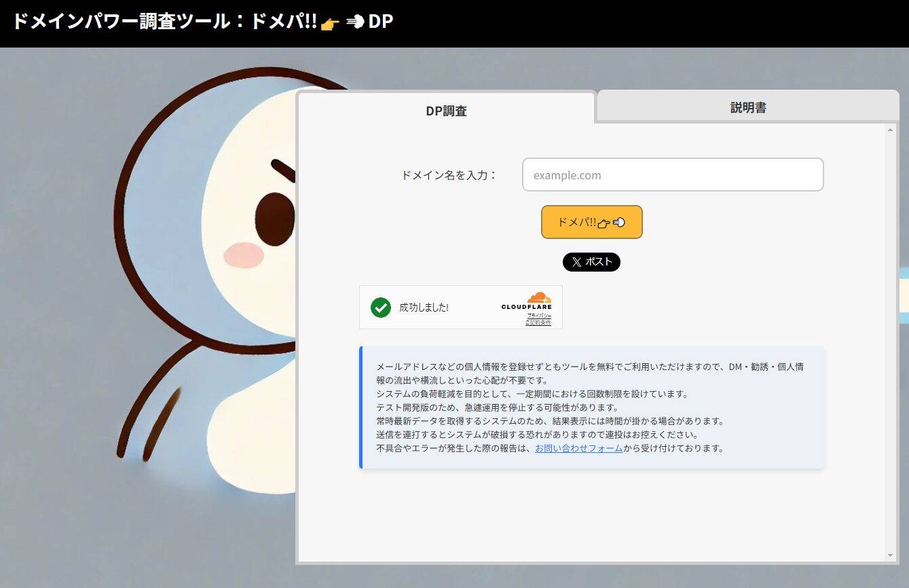Click the ➡DP mark in the header title
This screenshot has height=588, width=909.
click(371, 21)
